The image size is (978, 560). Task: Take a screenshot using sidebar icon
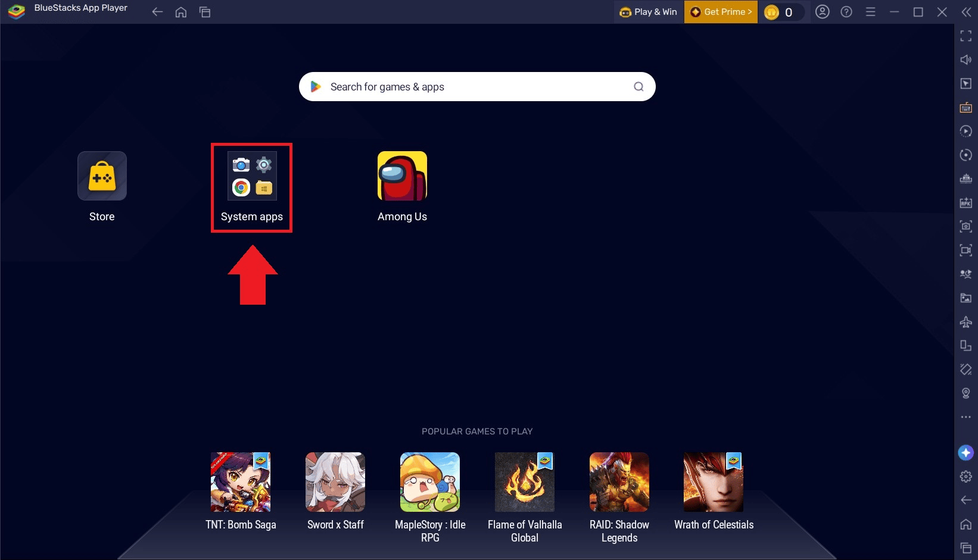coord(966,226)
